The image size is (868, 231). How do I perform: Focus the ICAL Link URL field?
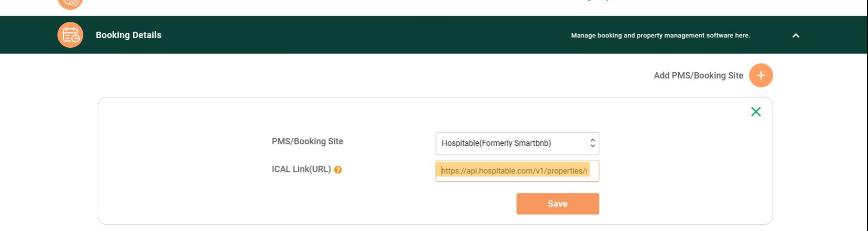click(x=517, y=171)
